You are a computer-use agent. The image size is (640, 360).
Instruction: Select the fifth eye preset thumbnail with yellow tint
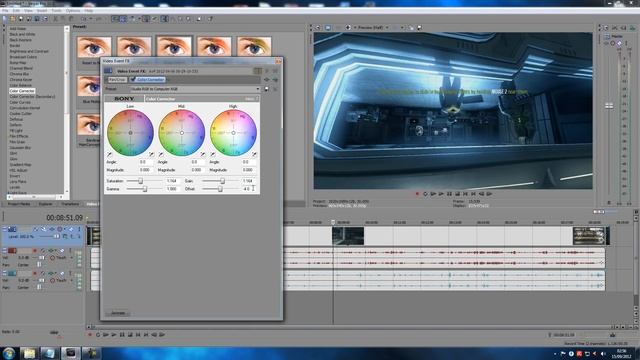pyautogui.click(x=254, y=47)
